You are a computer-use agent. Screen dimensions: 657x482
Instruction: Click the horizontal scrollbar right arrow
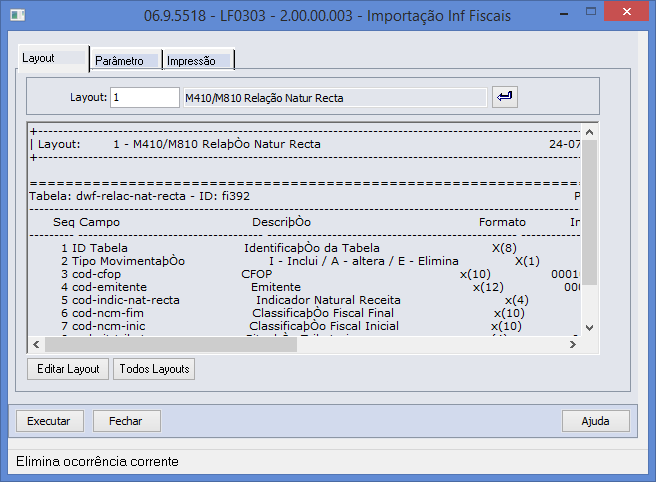(x=573, y=345)
